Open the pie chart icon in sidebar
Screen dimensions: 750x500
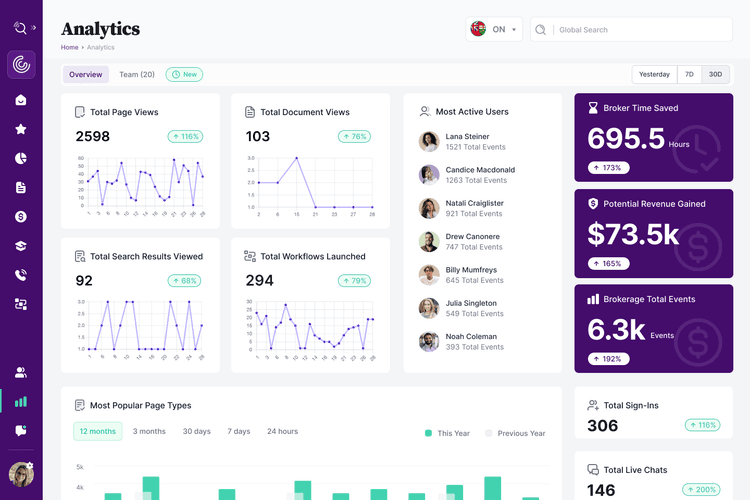click(x=21, y=158)
